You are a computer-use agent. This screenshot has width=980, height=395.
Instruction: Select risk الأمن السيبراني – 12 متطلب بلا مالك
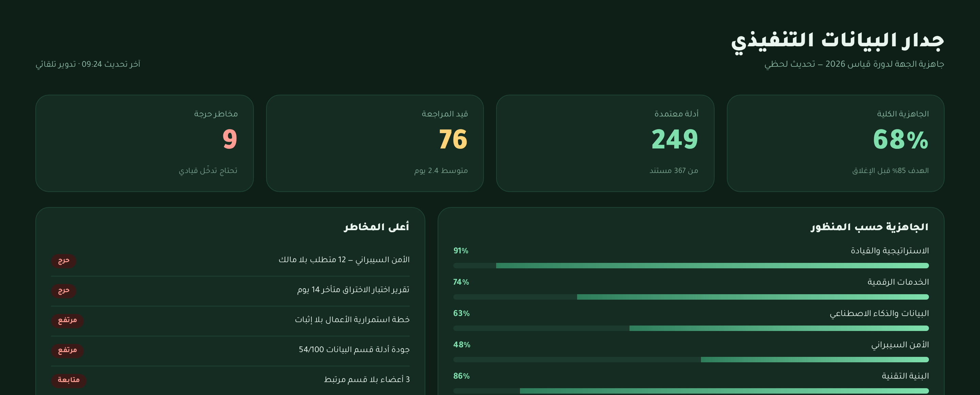[x=230, y=261]
